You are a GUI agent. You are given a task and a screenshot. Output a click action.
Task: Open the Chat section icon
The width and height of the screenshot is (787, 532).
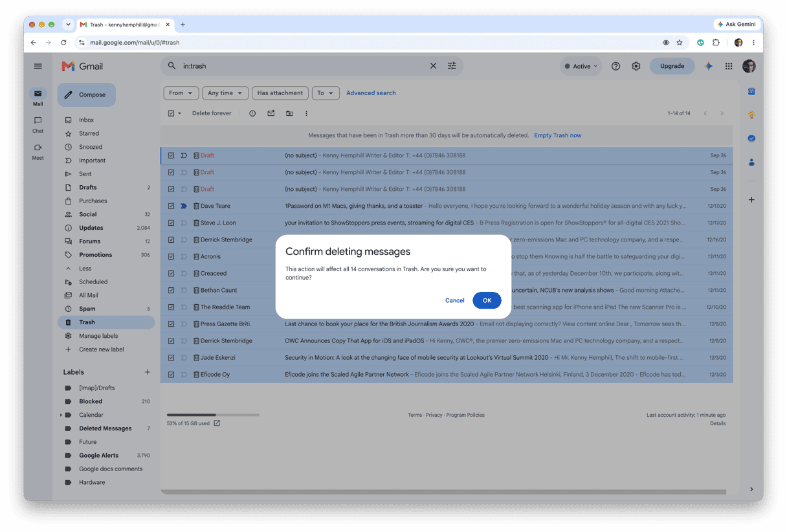pos(38,120)
